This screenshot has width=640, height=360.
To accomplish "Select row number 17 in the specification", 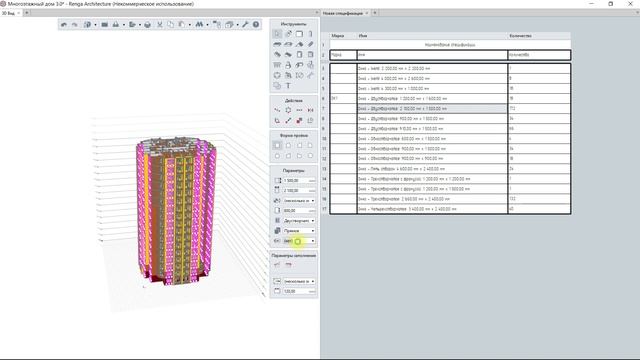I will (x=324, y=209).
